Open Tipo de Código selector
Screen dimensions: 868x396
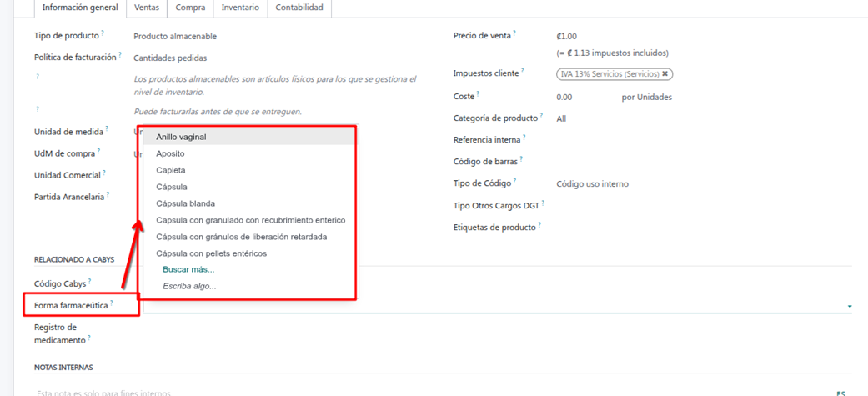tap(592, 184)
